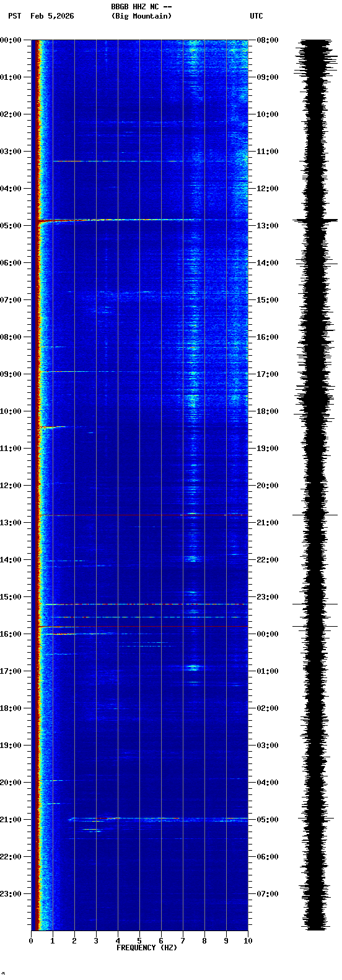Click the '08:00' UTC time label
342x980 pixels.
(268, 40)
